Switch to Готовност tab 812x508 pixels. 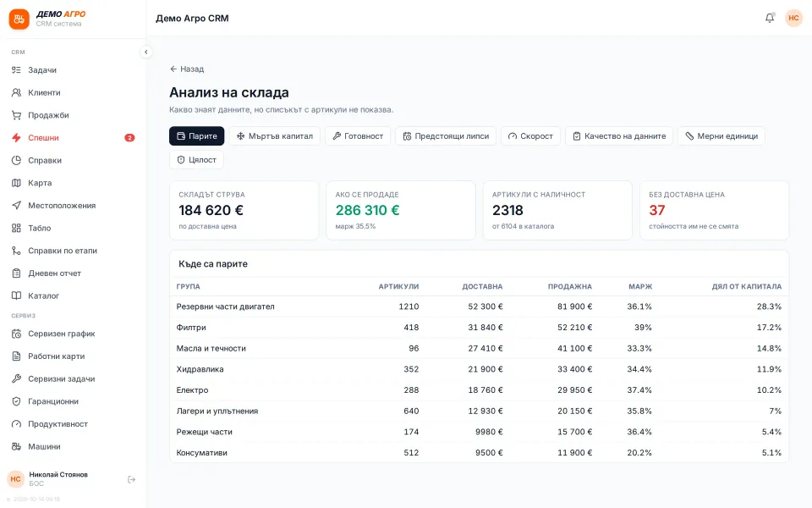click(358, 135)
